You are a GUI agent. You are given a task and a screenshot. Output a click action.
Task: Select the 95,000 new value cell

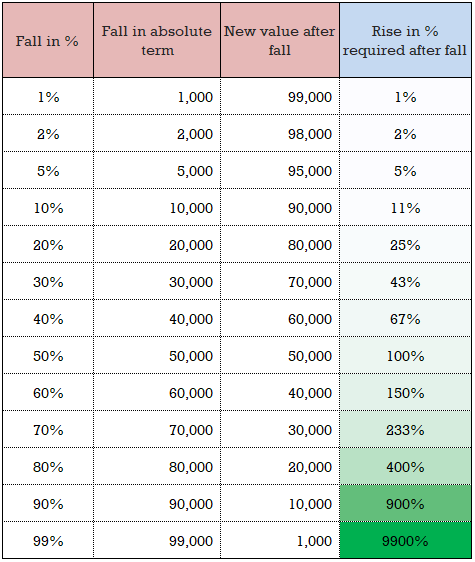pyautogui.click(x=280, y=170)
